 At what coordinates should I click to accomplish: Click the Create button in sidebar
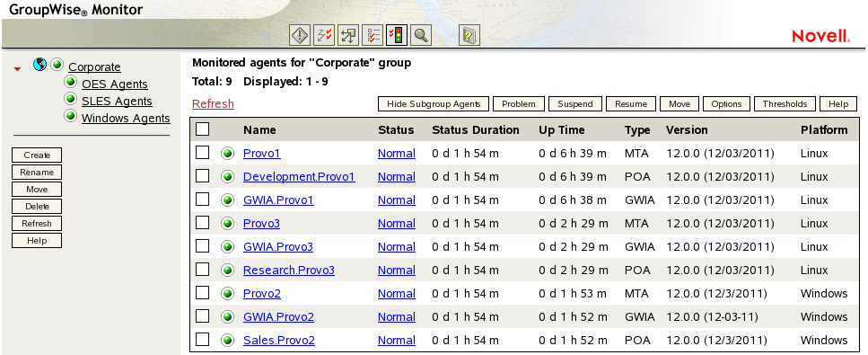coord(37,155)
